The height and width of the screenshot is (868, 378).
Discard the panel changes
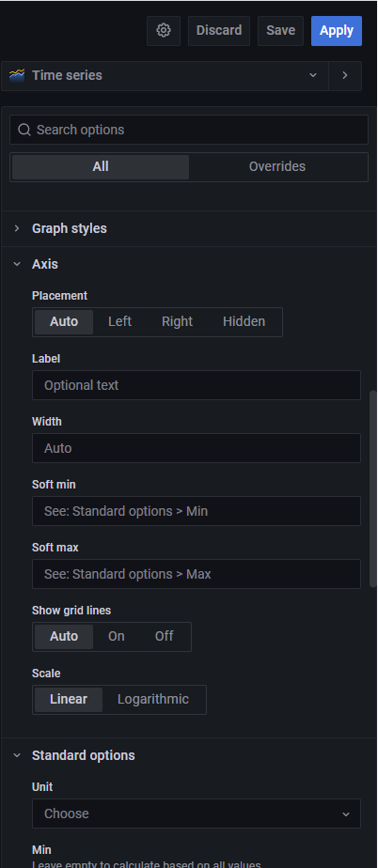219,30
